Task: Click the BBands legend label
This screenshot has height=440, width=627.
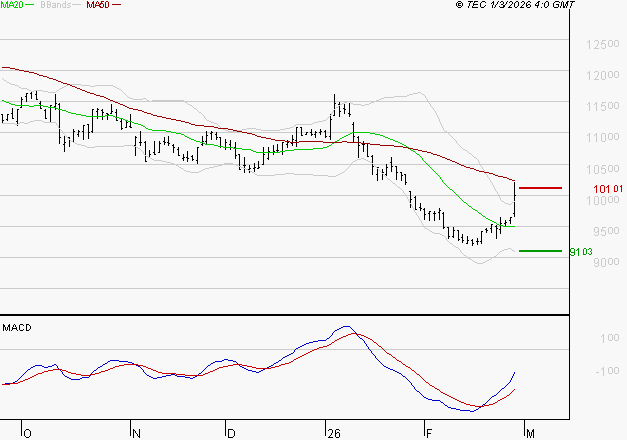Action: point(56,5)
